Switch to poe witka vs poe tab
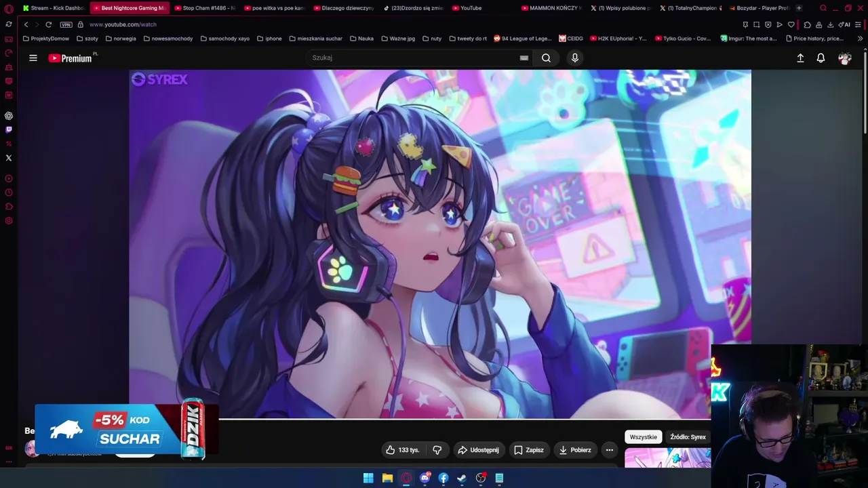Screen dimensions: 868x488 tap(274, 8)
